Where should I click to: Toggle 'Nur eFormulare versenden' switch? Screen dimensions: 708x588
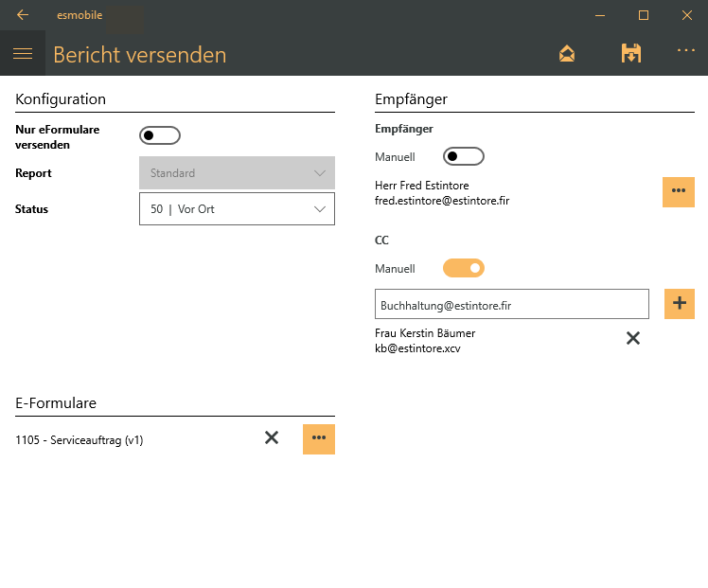[x=160, y=135]
